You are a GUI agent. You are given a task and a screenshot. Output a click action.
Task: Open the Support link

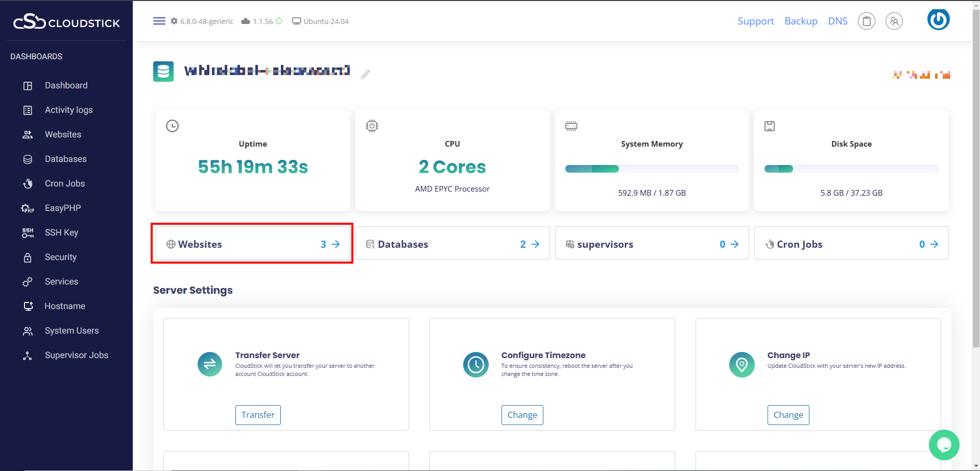[755, 21]
